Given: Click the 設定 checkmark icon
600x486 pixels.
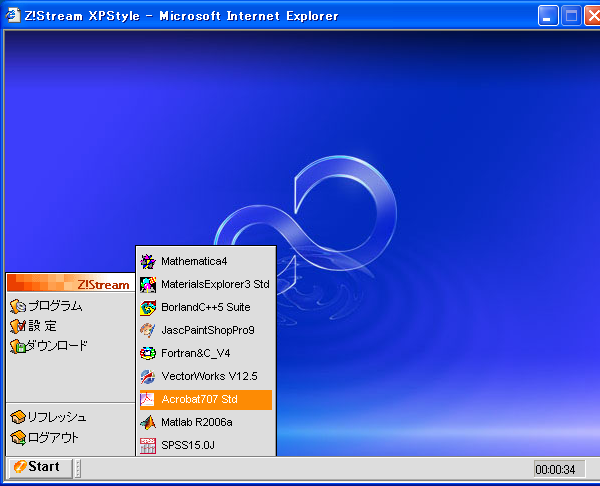Looking at the screenshot, I should 18,326.
